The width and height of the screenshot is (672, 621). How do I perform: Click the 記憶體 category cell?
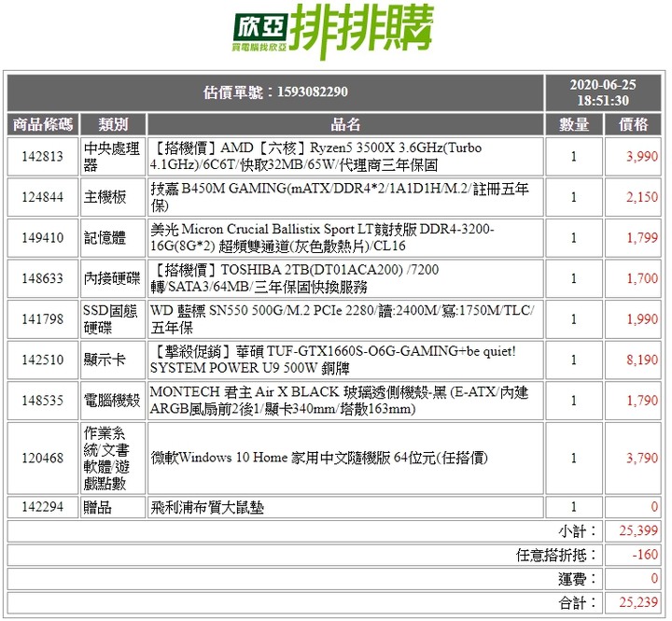pyautogui.click(x=113, y=237)
